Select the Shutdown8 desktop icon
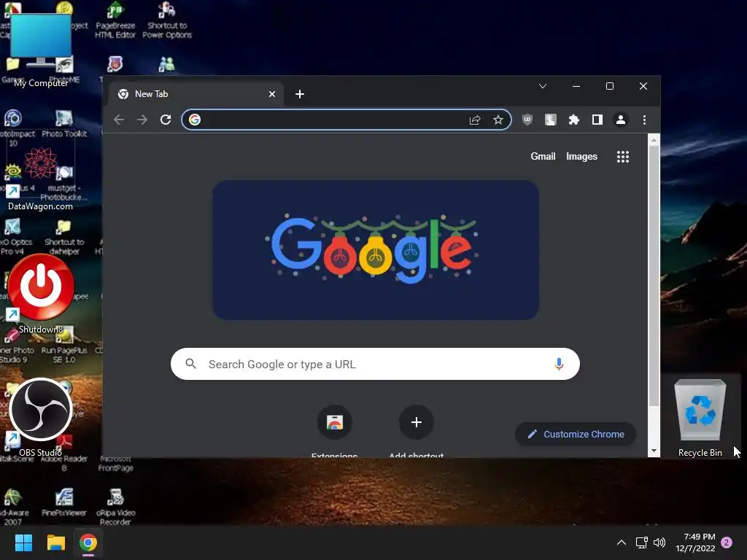Viewport: 747px width, 560px height. 41,294
